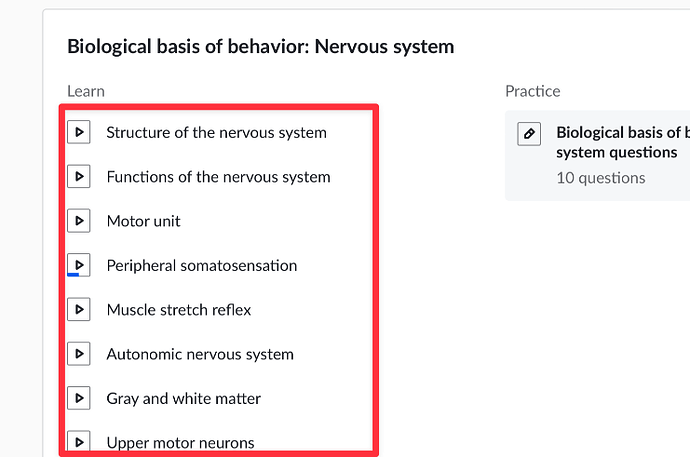This screenshot has width=690, height=457.
Task: Open the Peripheral somatosensation video link
Action: click(x=201, y=265)
